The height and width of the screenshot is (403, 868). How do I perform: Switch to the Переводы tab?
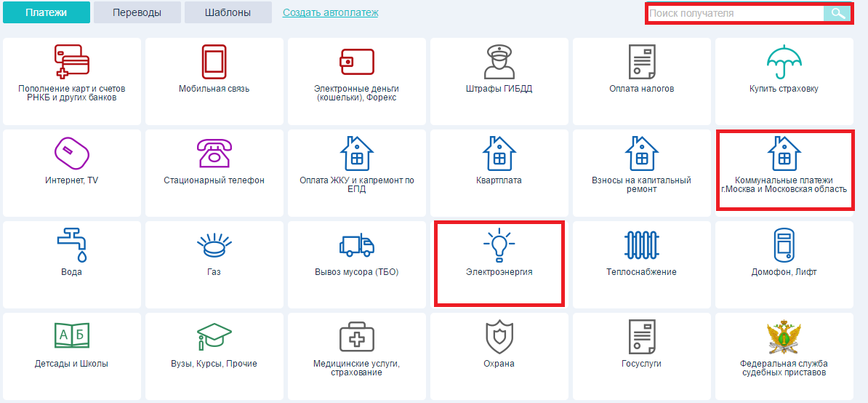click(x=137, y=12)
